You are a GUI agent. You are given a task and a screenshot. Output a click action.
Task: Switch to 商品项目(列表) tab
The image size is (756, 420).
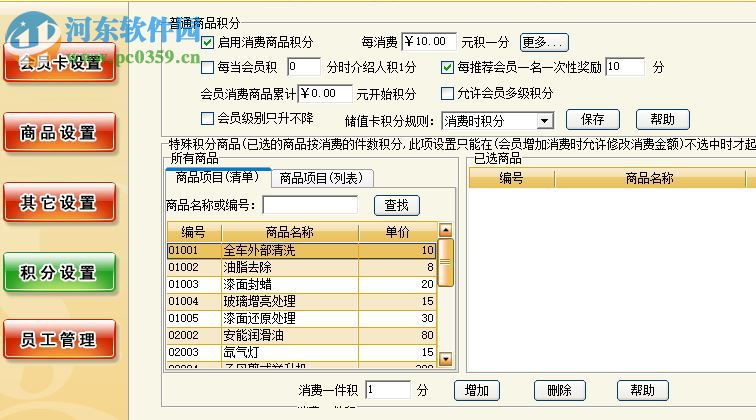coord(322,178)
